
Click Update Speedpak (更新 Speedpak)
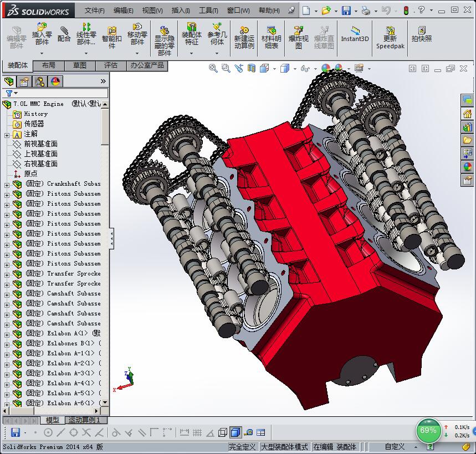tap(390, 37)
